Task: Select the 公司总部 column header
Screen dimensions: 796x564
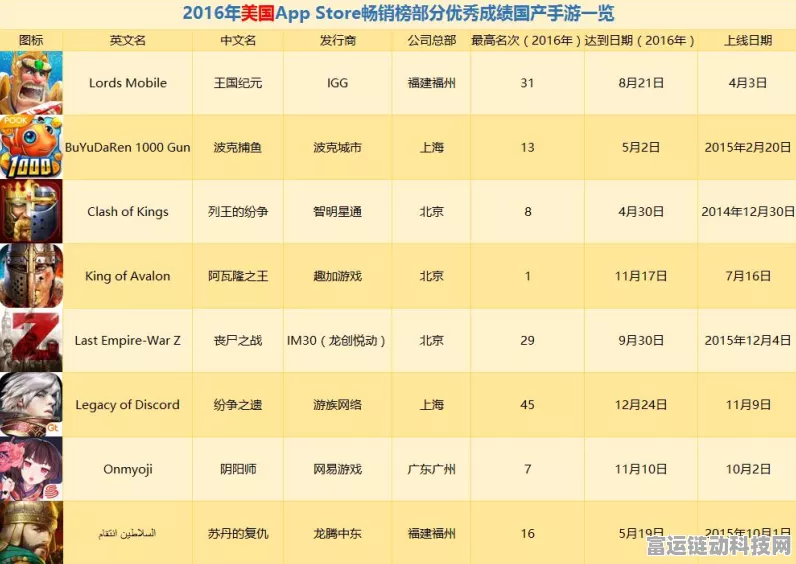Action: (431, 40)
